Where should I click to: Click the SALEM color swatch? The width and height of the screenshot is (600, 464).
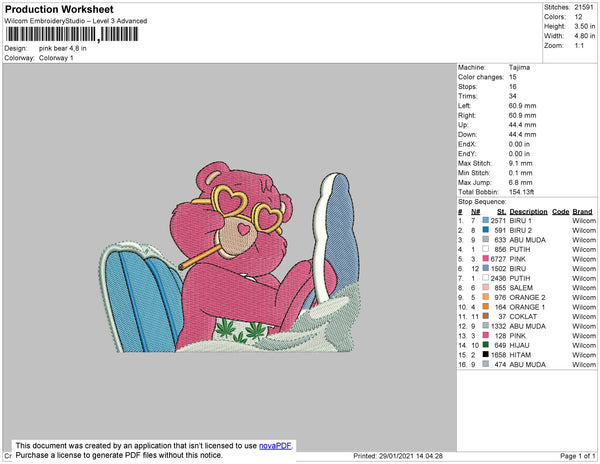point(486,287)
